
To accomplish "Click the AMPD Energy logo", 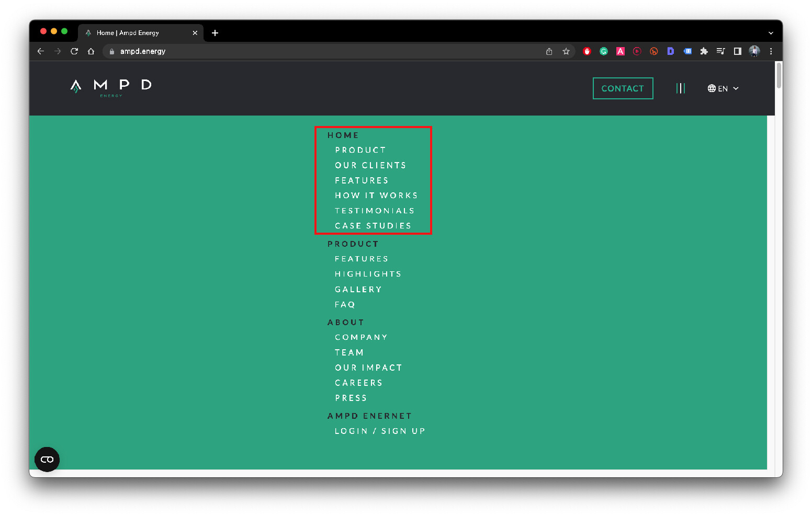I will (x=111, y=87).
